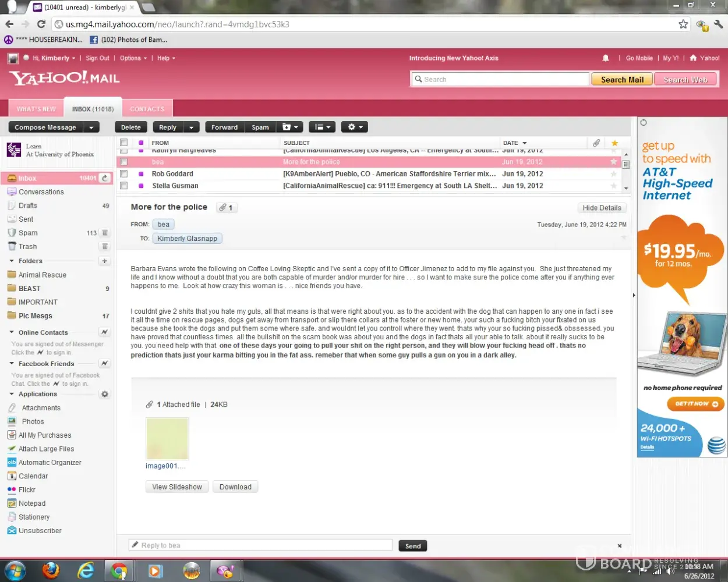Screen dimensions: 728x582
Task: Toggle the select-all messages checkbox
Action: point(123,143)
